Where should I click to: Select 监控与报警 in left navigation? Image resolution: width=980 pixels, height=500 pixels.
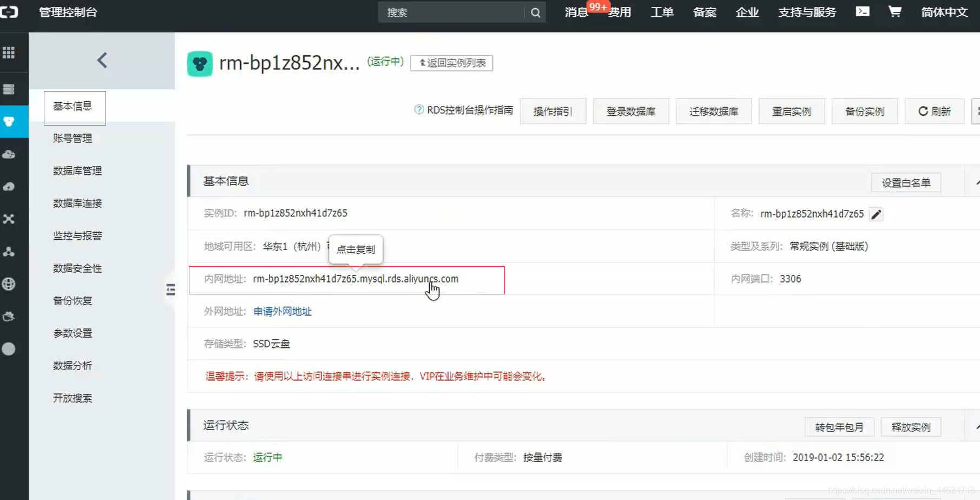[x=77, y=236]
